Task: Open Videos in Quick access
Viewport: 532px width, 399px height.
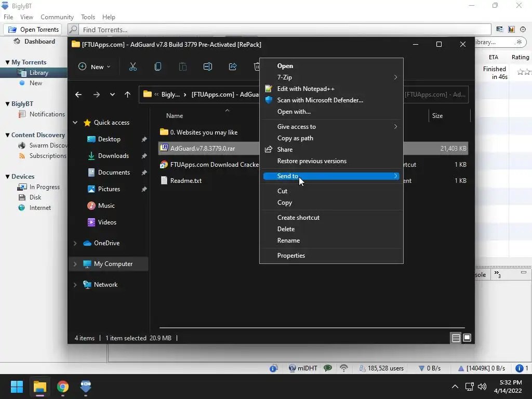Action: pyautogui.click(x=107, y=222)
